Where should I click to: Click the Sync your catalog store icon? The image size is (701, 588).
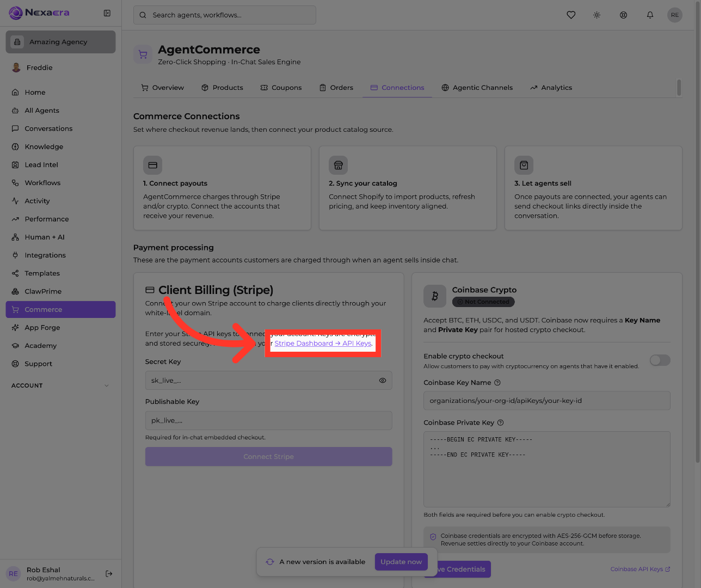pos(338,165)
